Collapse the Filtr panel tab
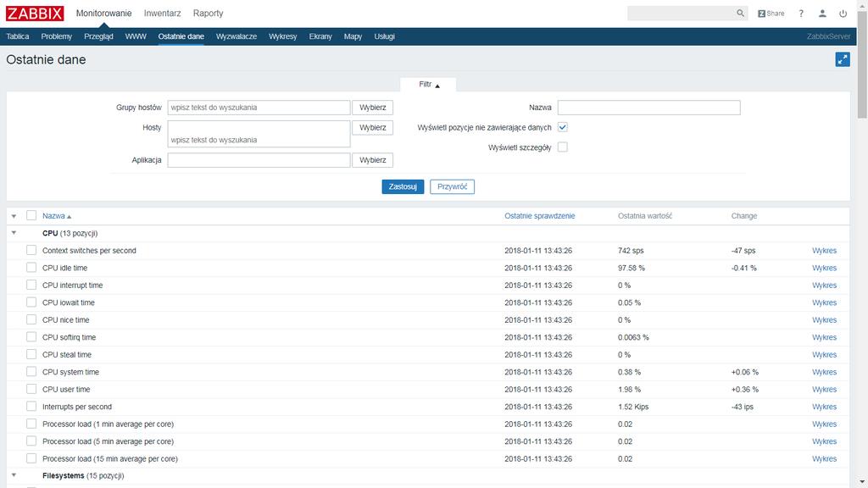Viewport: 868px width, 488px height. 428,85
